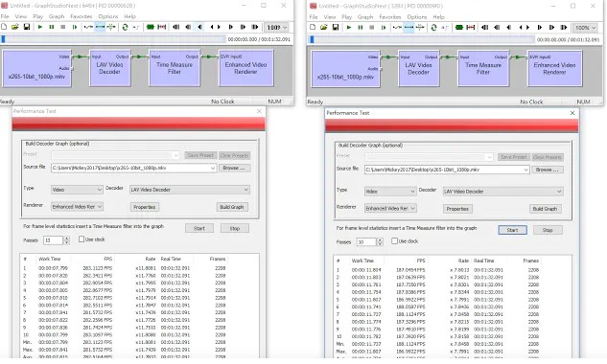Click the refresh graph icon in left toolbar
Screen dimensions: 607x364
pyautogui.click(x=125, y=27)
